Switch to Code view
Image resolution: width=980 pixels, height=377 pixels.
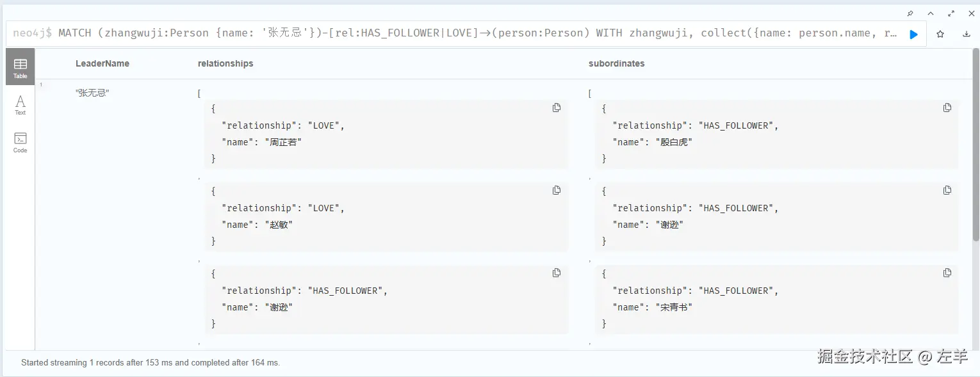tap(20, 142)
